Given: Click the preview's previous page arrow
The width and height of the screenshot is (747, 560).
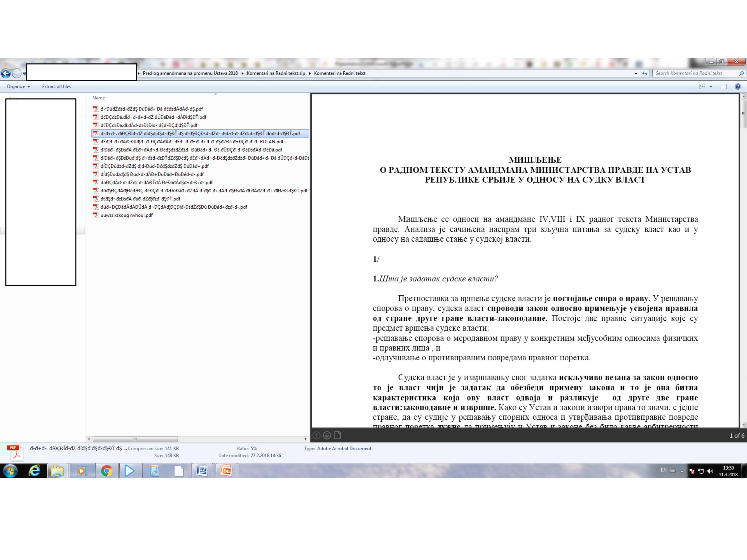Looking at the screenshot, I should (316, 436).
